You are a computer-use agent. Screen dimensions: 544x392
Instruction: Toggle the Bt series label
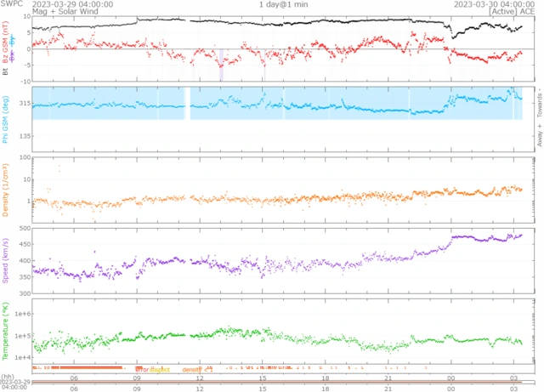(5, 72)
